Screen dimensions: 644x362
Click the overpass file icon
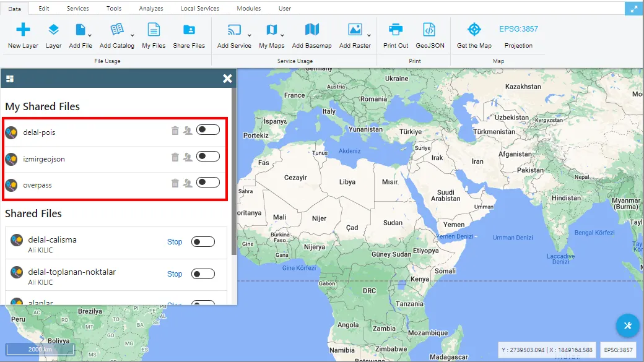(x=12, y=185)
